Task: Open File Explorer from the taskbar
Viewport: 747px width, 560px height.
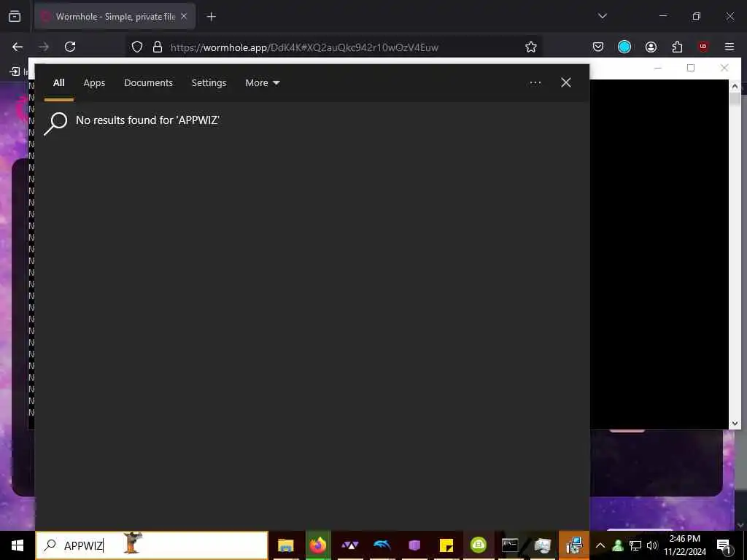Action: [x=285, y=545]
